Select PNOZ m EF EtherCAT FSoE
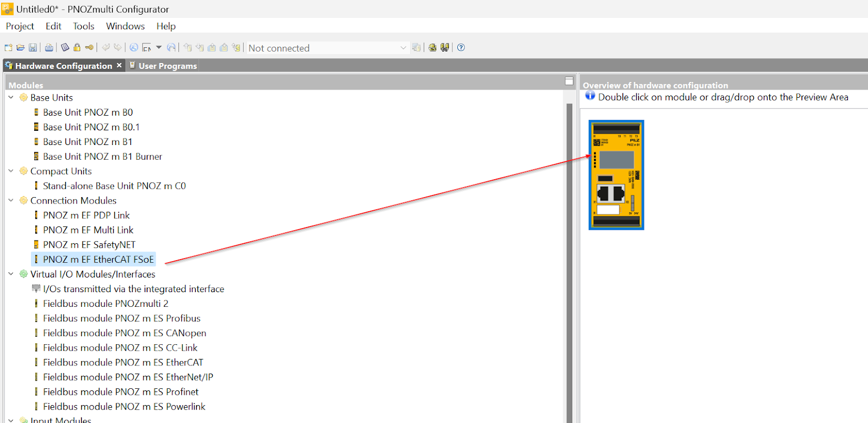 coord(98,259)
